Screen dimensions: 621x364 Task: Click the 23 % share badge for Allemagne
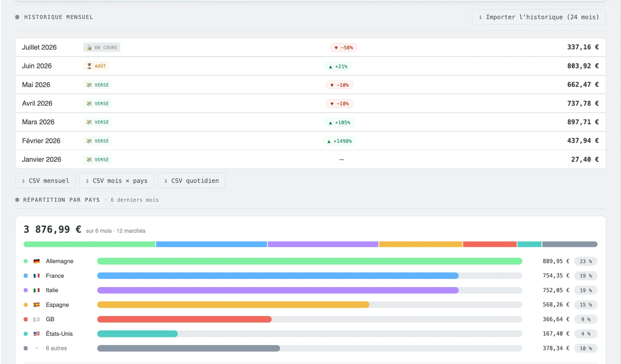[586, 261]
